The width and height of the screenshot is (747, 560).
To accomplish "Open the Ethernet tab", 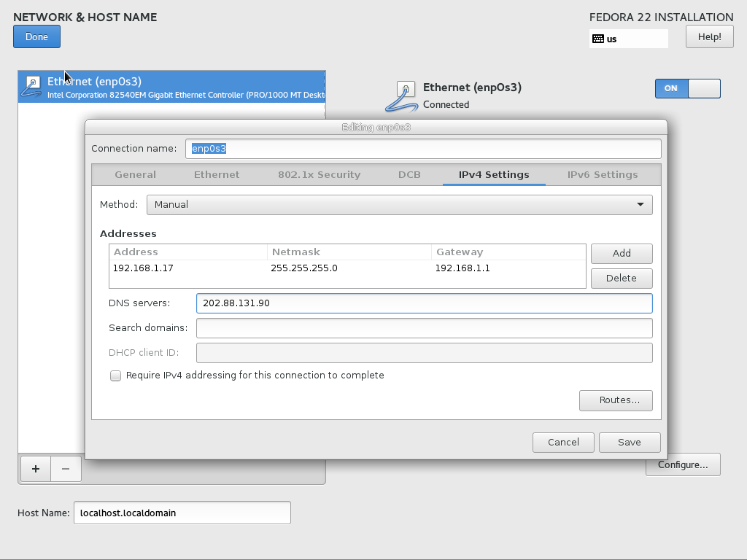I will 217,175.
